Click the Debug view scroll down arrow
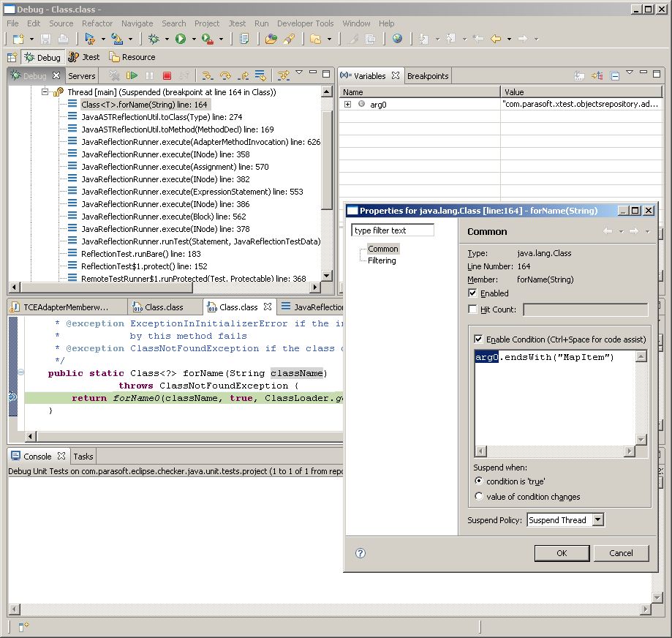Screen dimensions: 672x638 pyautogui.click(x=327, y=276)
